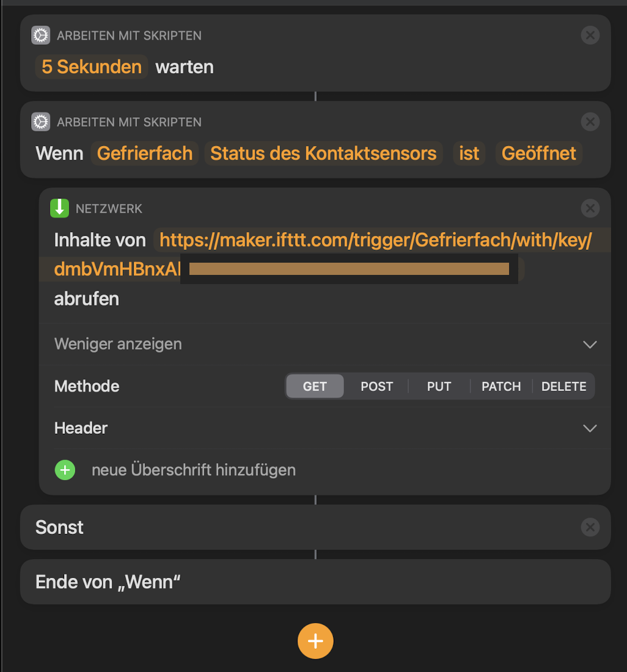Viewport: 627px width, 672px height.
Task: Remove the Sonst block
Action: tap(590, 527)
